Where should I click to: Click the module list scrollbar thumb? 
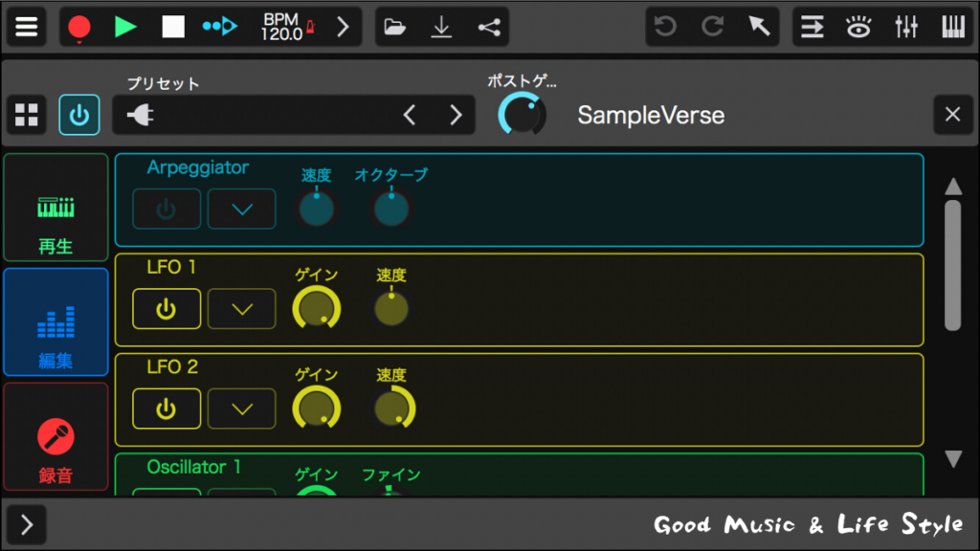point(952,265)
